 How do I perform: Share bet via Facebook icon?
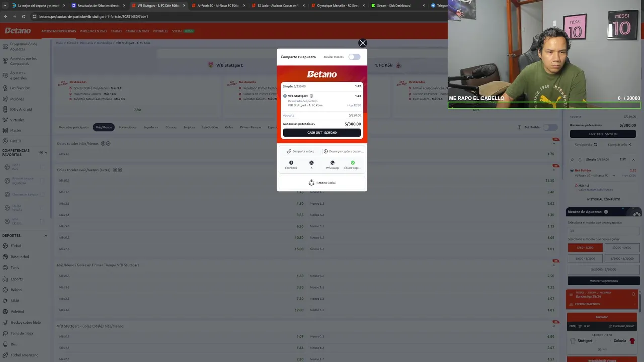[291, 163]
